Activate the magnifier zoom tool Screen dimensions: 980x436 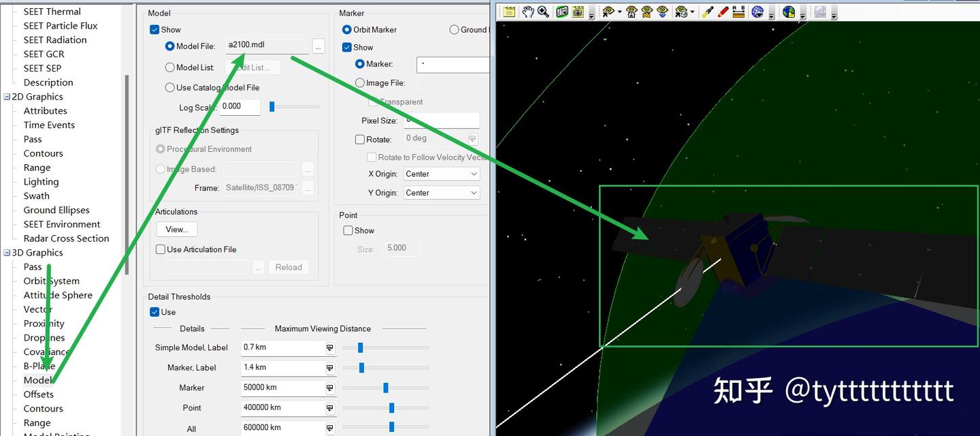click(x=543, y=12)
